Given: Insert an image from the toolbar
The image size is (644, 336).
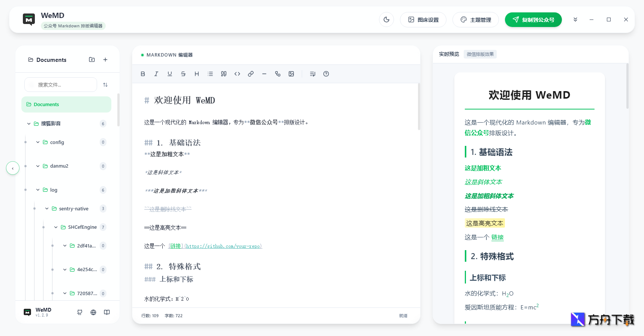Looking at the screenshot, I should 291,74.
